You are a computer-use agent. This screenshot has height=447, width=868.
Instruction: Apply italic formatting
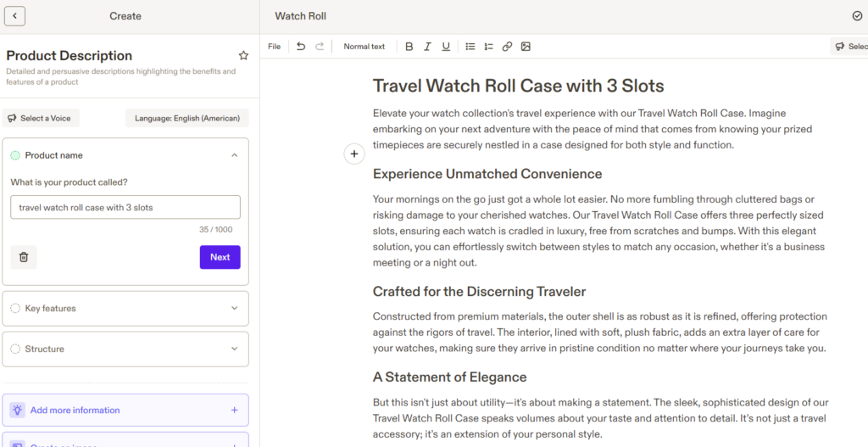pyautogui.click(x=427, y=47)
